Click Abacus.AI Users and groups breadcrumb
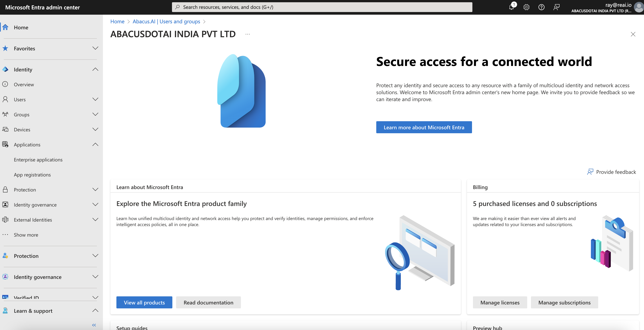Viewport: 644px width, 330px height. click(166, 21)
